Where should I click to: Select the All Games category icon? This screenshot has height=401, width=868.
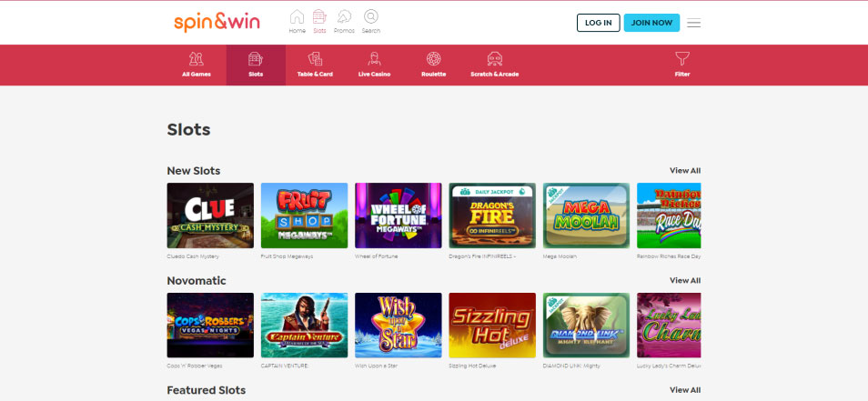[x=196, y=58]
